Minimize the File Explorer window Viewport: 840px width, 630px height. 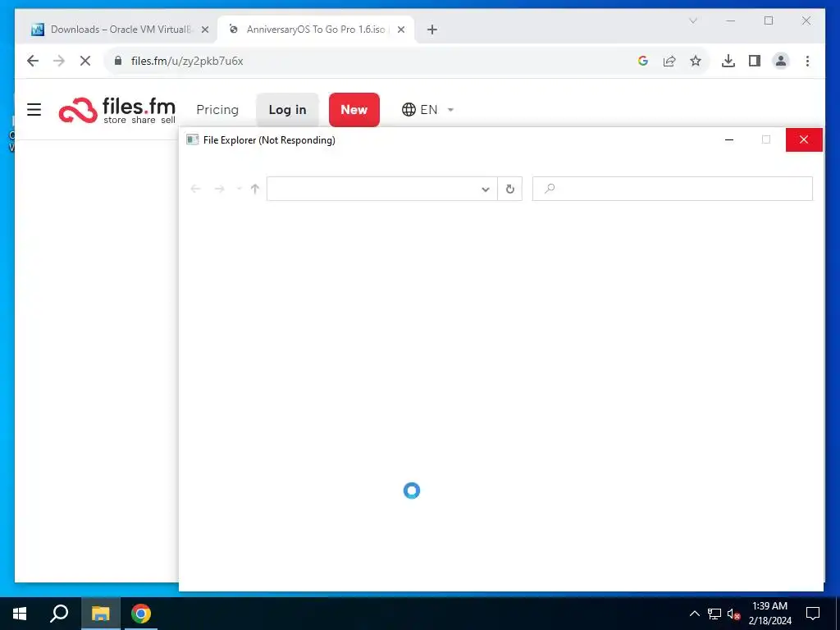click(x=729, y=139)
